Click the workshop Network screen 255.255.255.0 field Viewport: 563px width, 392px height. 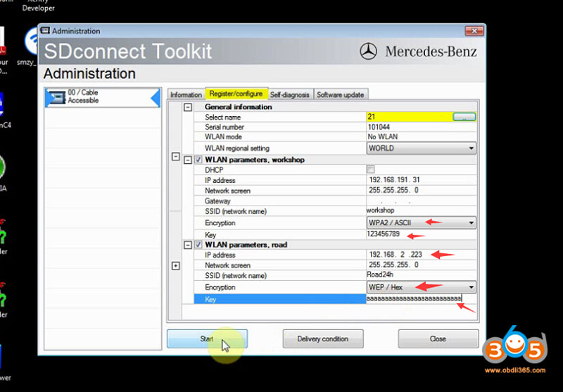(422, 190)
